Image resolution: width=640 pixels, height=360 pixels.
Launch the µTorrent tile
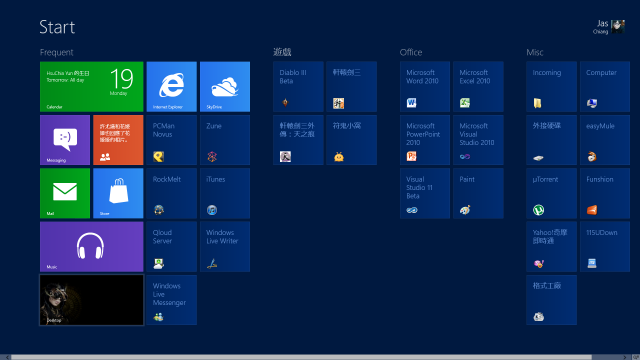(551, 193)
